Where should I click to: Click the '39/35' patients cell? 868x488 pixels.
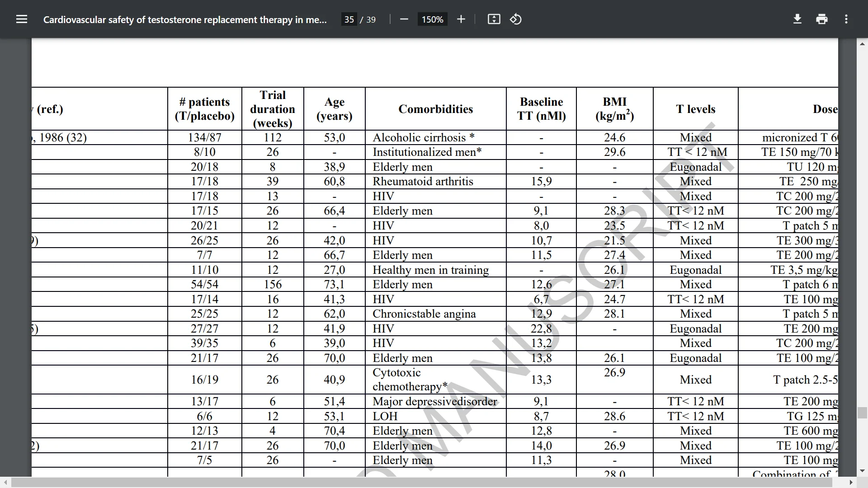click(x=205, y=343)
